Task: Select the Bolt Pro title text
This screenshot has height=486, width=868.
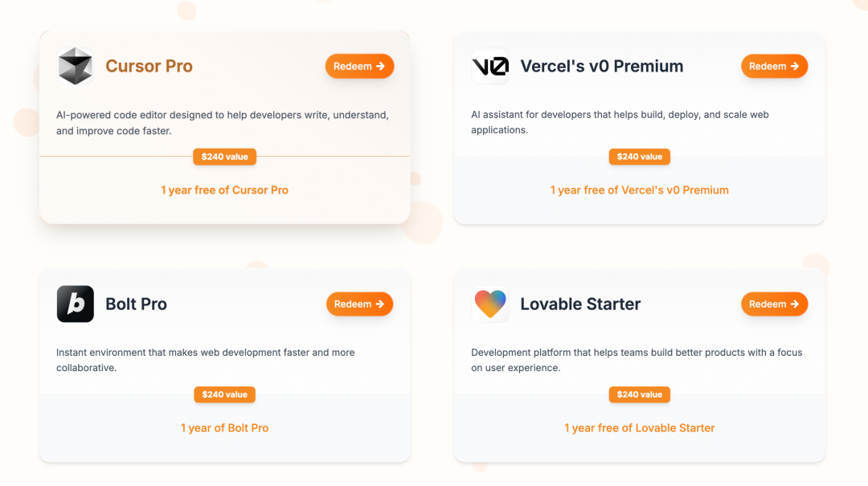Action: [x=136, y=304]
